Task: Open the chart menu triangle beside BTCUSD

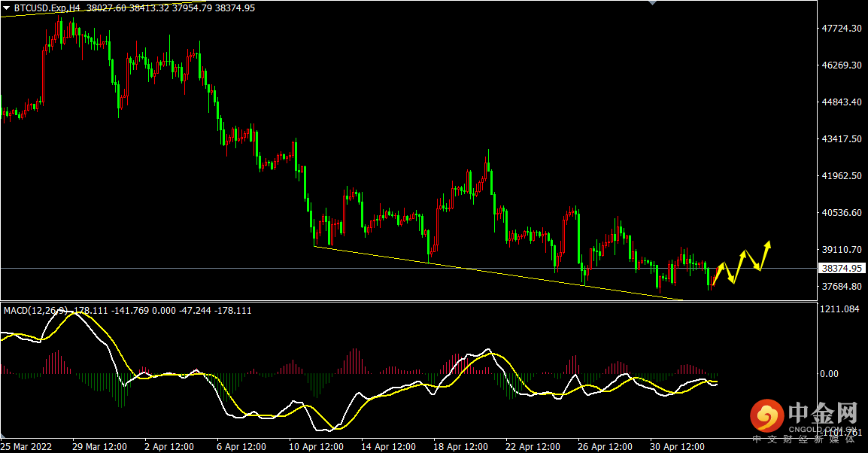Action: 7,8
